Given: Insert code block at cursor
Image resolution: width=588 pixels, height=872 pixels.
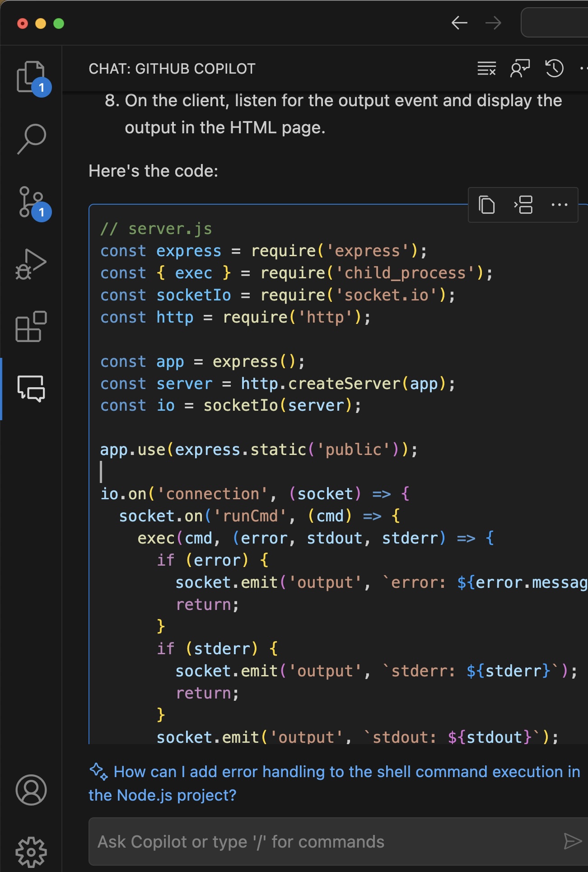Looking at the screenshot, I should (523, 205).
